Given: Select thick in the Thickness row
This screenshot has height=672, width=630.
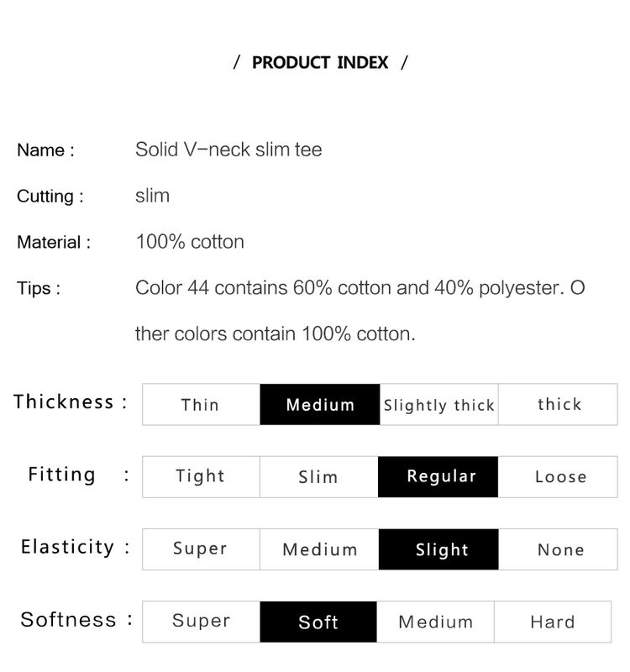Looking at the screenshot, I should coord(558,404).
